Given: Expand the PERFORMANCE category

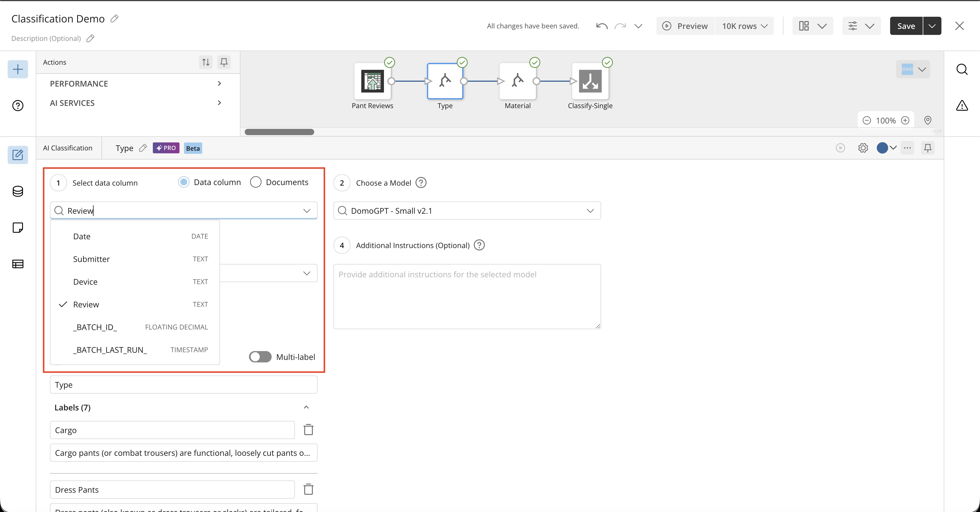Looking at the screenshot, I should (x=136, y=83).
